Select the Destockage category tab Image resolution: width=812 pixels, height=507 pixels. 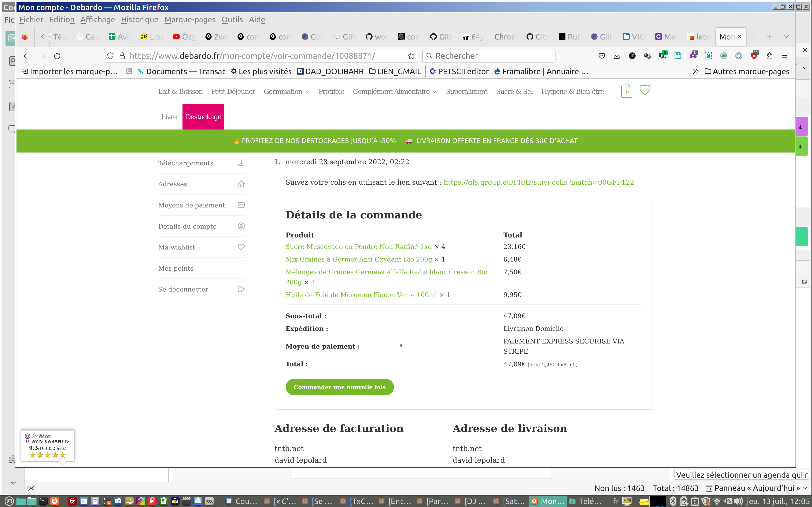click(203, 117)
